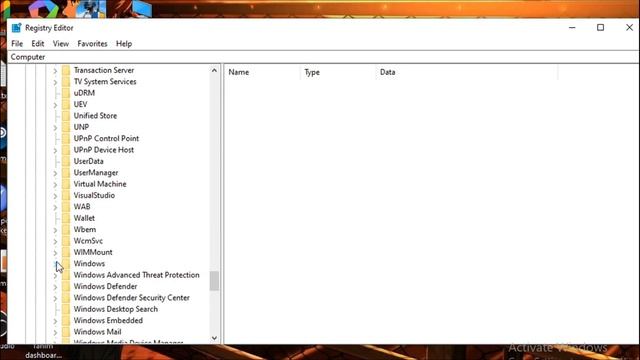Click the Registry Editor app icon in title bar
This screenshot has height=360, width=640.
16,28
